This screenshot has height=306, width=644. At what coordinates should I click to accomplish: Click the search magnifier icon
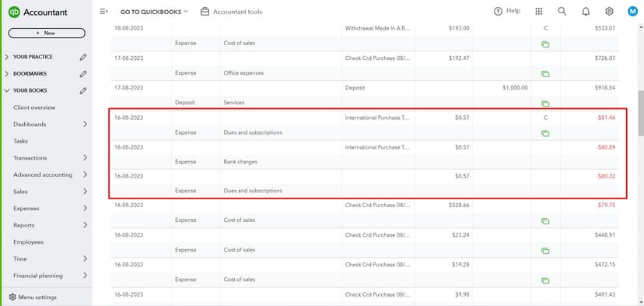click(x=562, y=12)
